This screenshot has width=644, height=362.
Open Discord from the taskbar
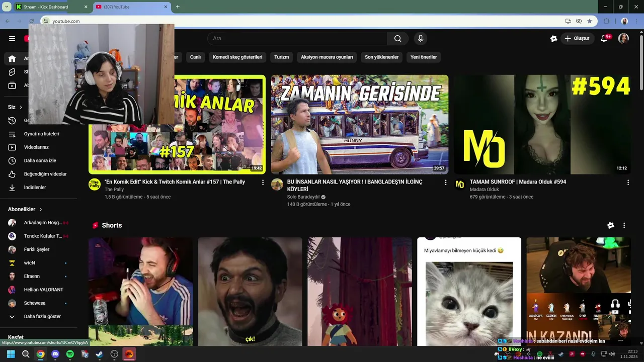click(55, 354)
